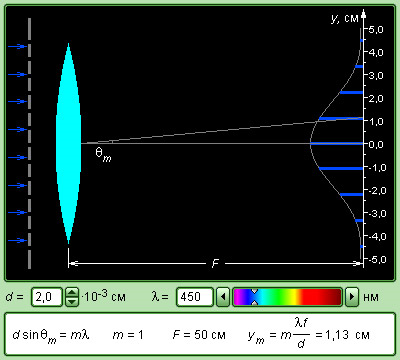
Task: Click the 'm = 1' text
Action: click(x=128, y=335)
